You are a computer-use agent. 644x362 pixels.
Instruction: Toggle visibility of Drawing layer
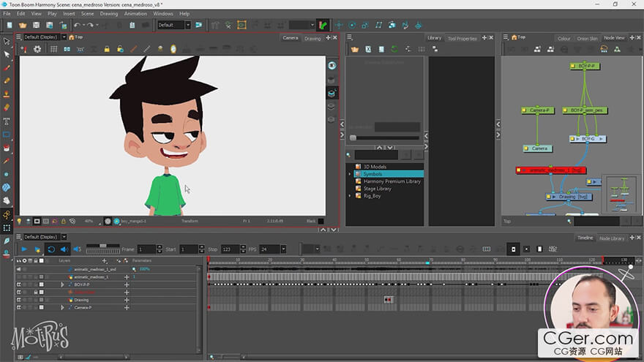(18, 300)
